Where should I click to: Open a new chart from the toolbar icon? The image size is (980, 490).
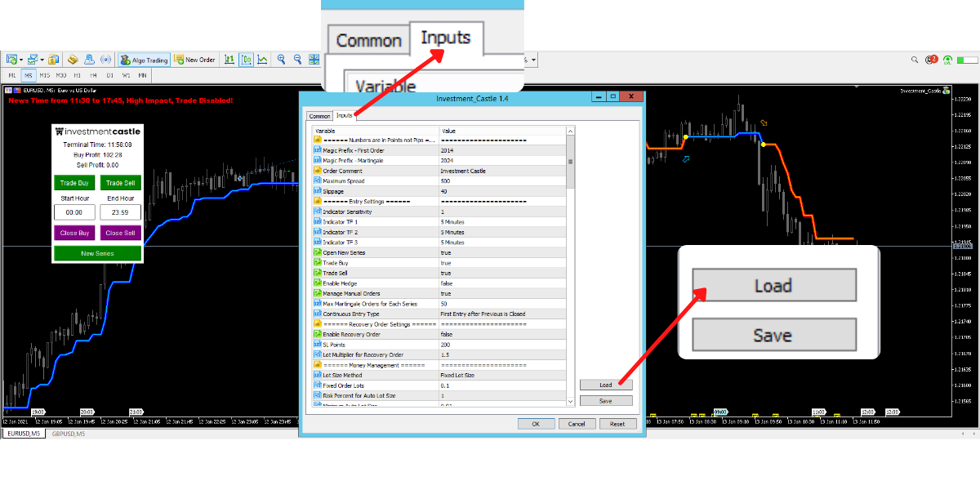point(12,60)
